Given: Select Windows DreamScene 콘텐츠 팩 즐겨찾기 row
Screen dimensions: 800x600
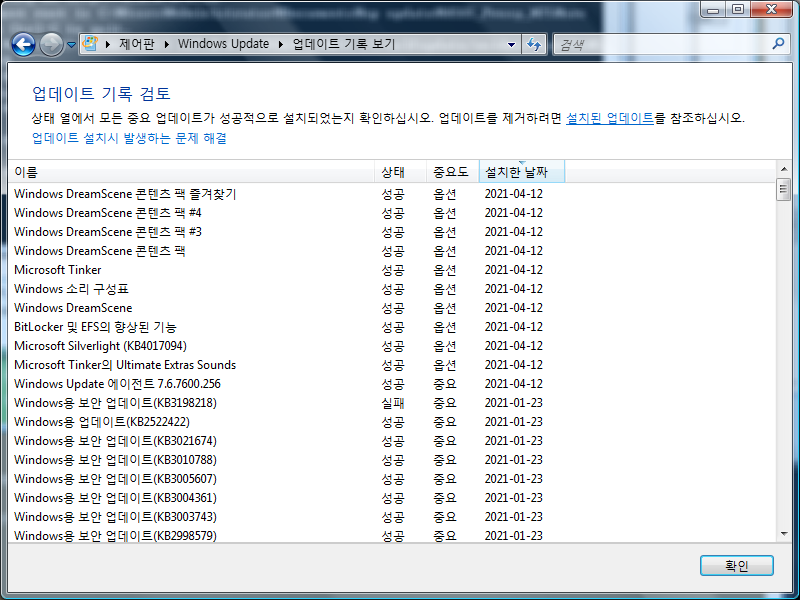Looking at the screenshot, I should [x=392, y=194].
